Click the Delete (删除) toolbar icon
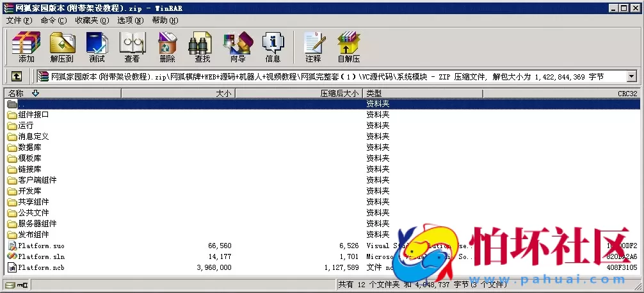Image resolution: width=644 pixels, height=293 pixels. [168, 47]
